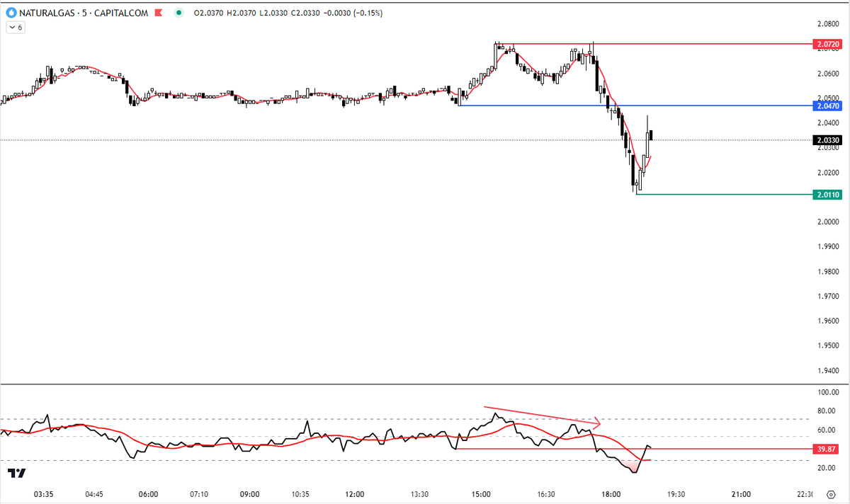Screen dimensions: 850x504
Task: Click the 1.9800 price axis label
Action: coord(828,272)
